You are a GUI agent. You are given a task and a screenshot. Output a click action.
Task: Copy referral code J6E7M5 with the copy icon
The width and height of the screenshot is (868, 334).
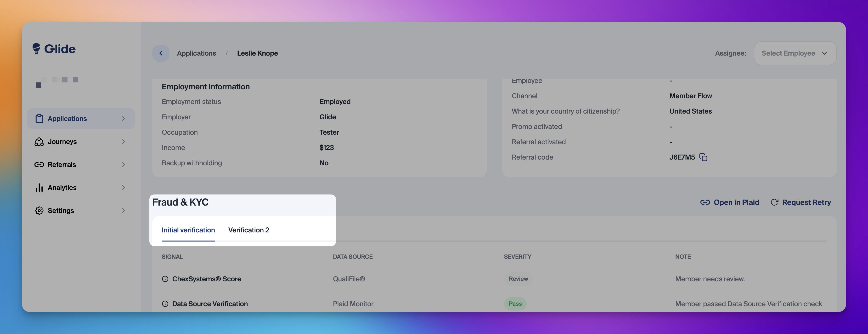(x=703, y=157)
